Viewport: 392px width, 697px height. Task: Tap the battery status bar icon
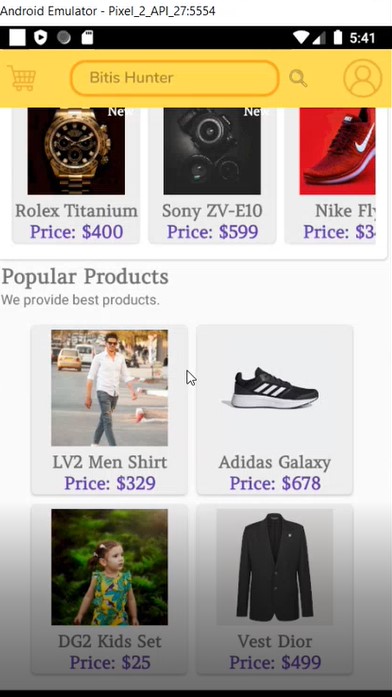tap(338, 38)
